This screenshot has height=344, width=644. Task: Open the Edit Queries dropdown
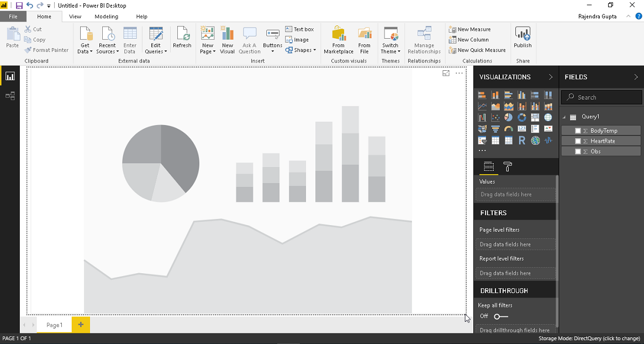click(x=156, y=40)
